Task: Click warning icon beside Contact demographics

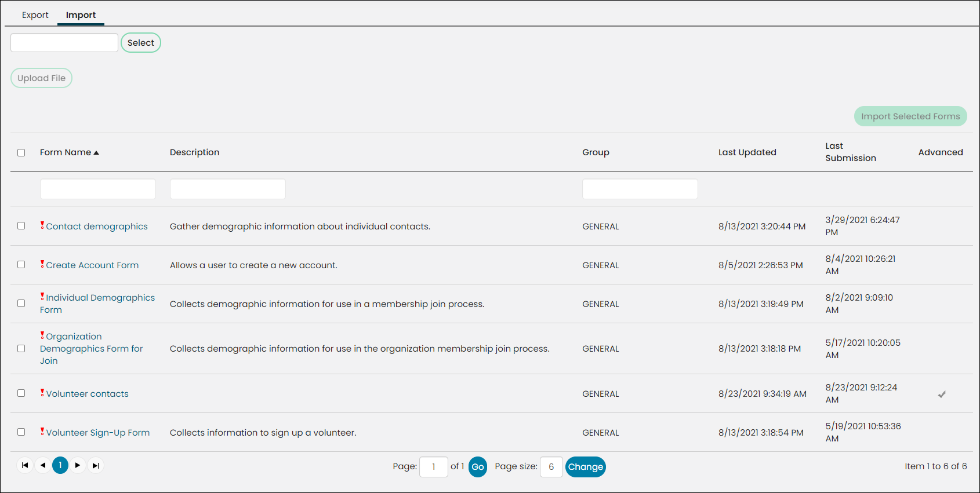Action: [42, 225]
